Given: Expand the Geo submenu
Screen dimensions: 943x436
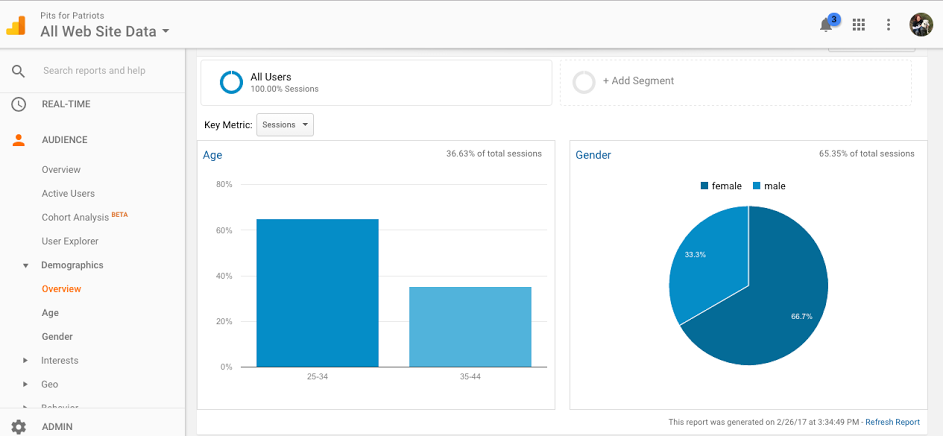Looking at the screenshot, I should 25,384.
